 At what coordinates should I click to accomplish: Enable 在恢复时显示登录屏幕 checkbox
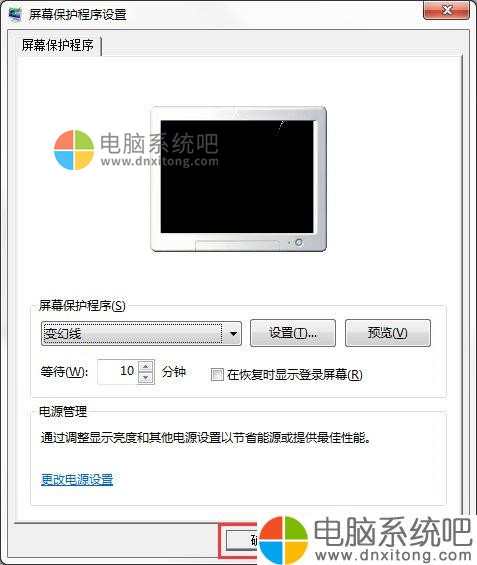coord(217,375)
